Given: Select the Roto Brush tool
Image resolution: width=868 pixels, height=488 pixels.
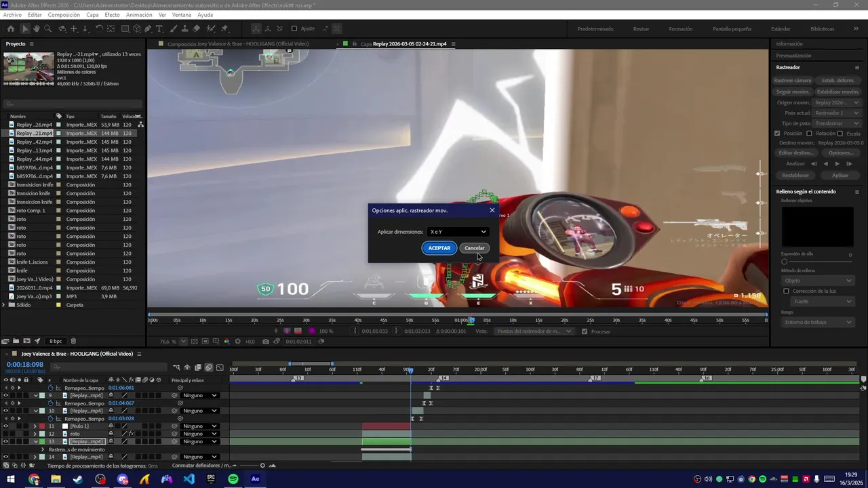Looking at the screenshot, I should 210,28.
